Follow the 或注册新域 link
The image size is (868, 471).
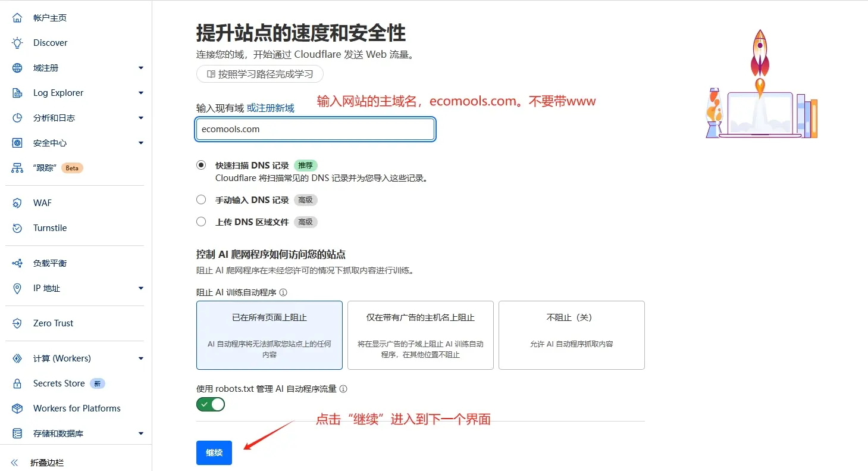[x=271, y=108]
